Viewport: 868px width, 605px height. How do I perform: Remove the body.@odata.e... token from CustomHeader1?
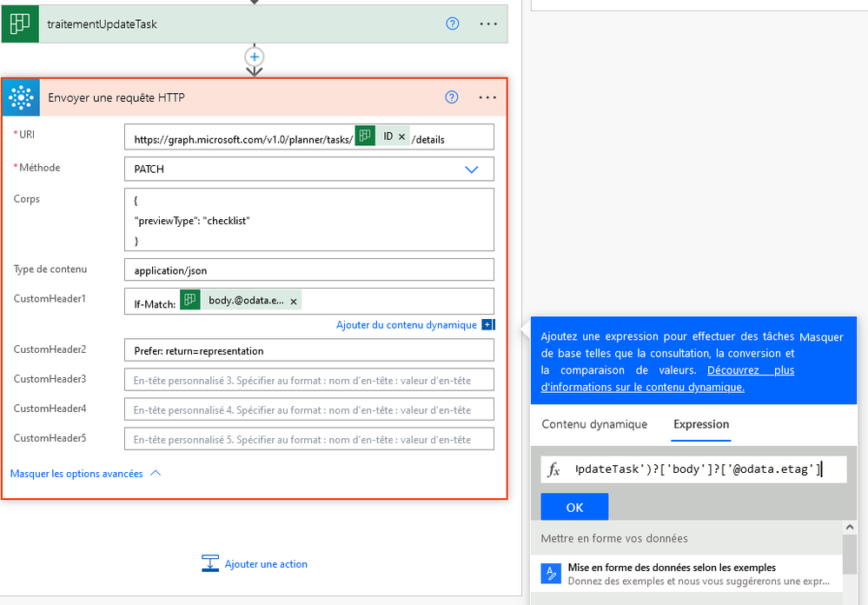[294, 302]
